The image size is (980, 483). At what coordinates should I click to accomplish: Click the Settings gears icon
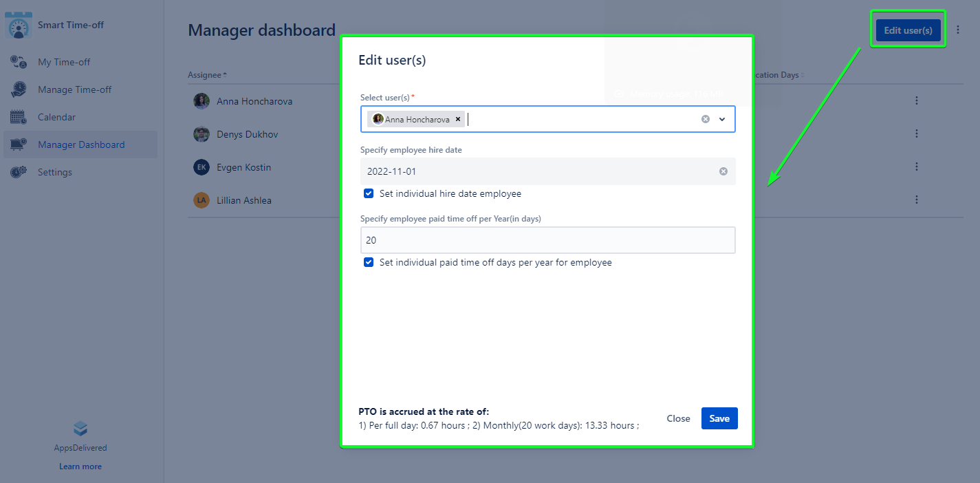(x=19, y=172)
